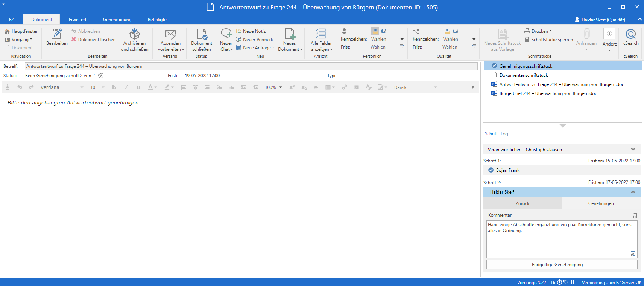Archive and close via Archivieren und schließen
Screen dimensions: 644x286
tap(134, 40)
